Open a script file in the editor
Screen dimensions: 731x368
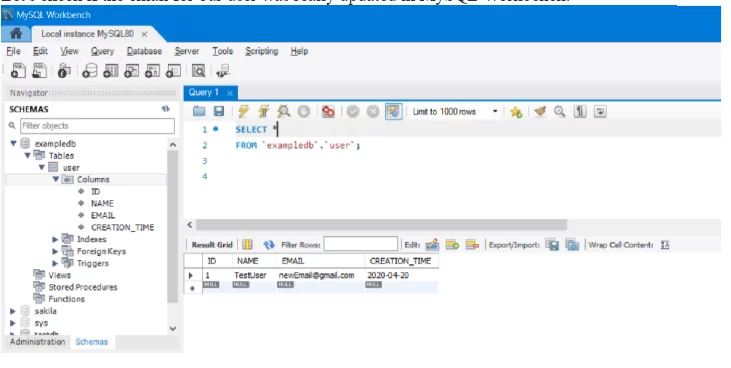(x=199, y=111)
